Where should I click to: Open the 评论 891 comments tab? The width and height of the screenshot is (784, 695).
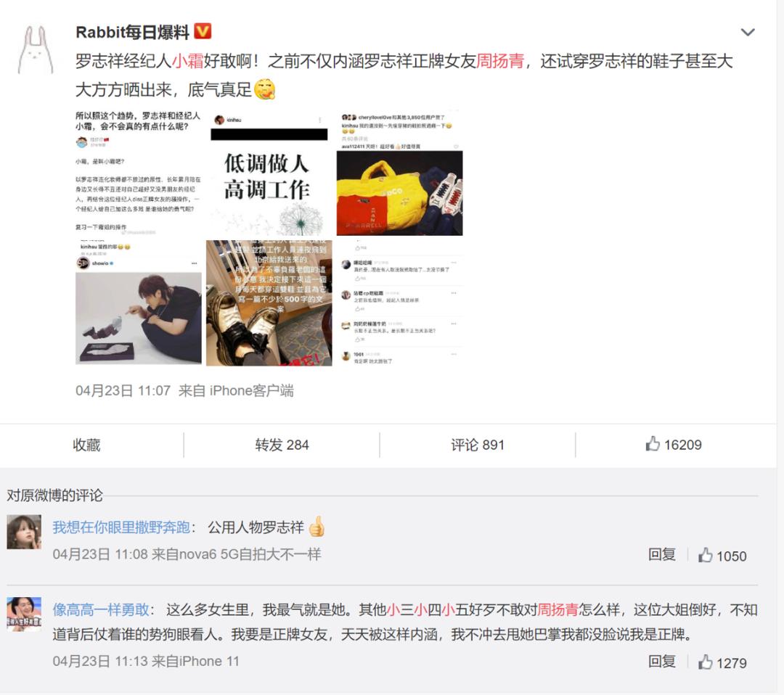[x=478, y=445]
